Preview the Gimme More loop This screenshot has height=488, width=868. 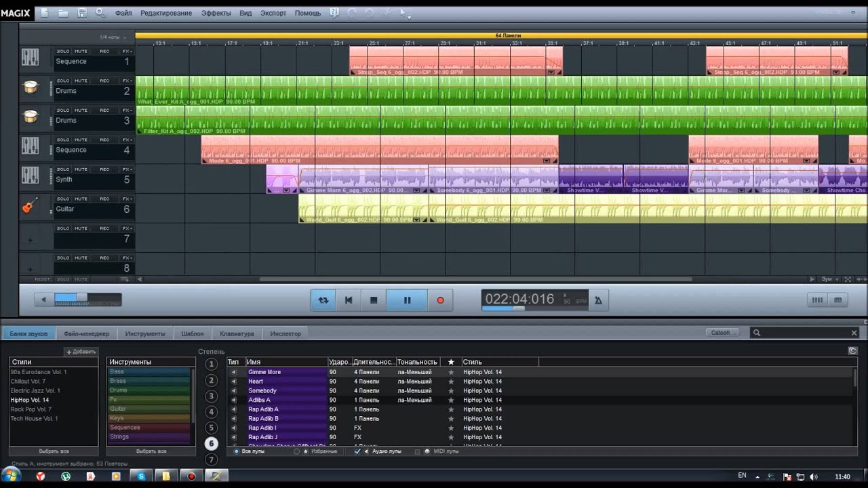pos(234,372)
